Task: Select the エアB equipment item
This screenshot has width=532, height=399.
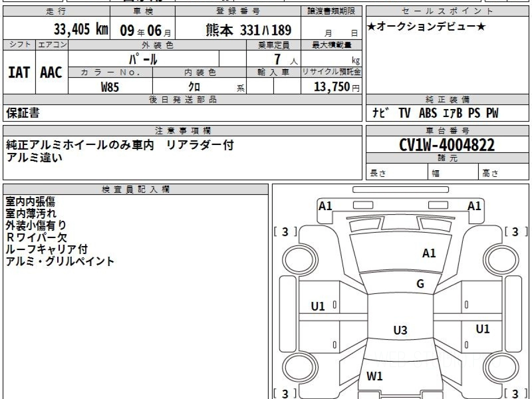Action: click(x=452, y=113)
